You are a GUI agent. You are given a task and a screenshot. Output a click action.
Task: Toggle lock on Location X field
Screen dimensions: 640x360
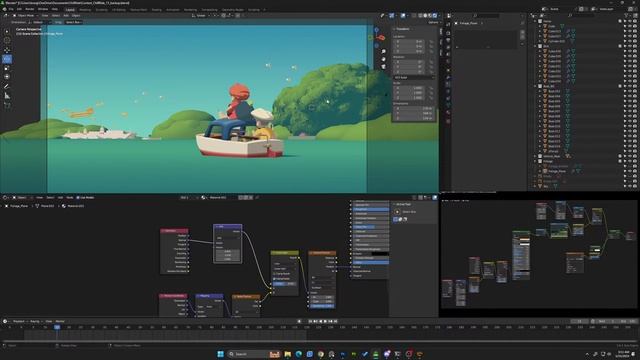pyautogui.click(x=431, y=41)
